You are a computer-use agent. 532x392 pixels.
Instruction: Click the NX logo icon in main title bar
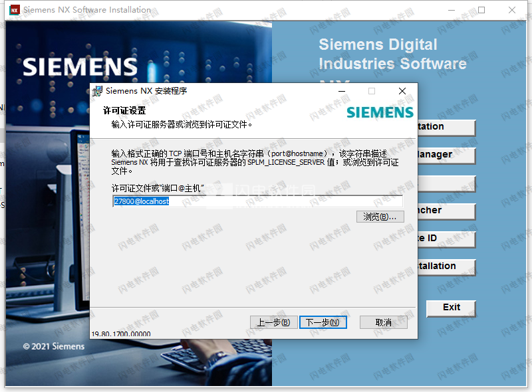[x=15, y=10]
